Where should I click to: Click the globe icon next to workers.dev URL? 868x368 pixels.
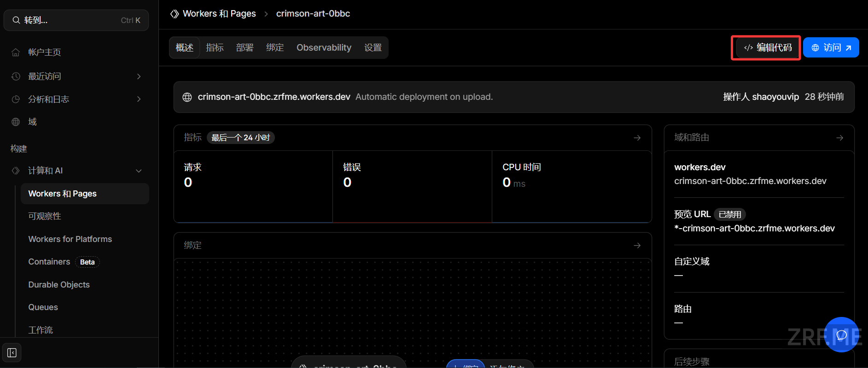pos(187,97)
